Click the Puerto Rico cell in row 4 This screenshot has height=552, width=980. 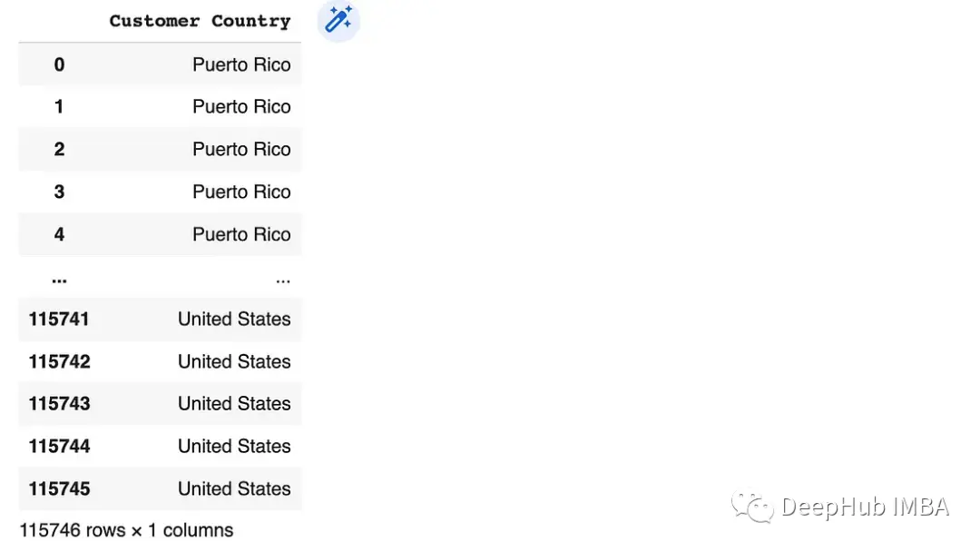(241, 234)
